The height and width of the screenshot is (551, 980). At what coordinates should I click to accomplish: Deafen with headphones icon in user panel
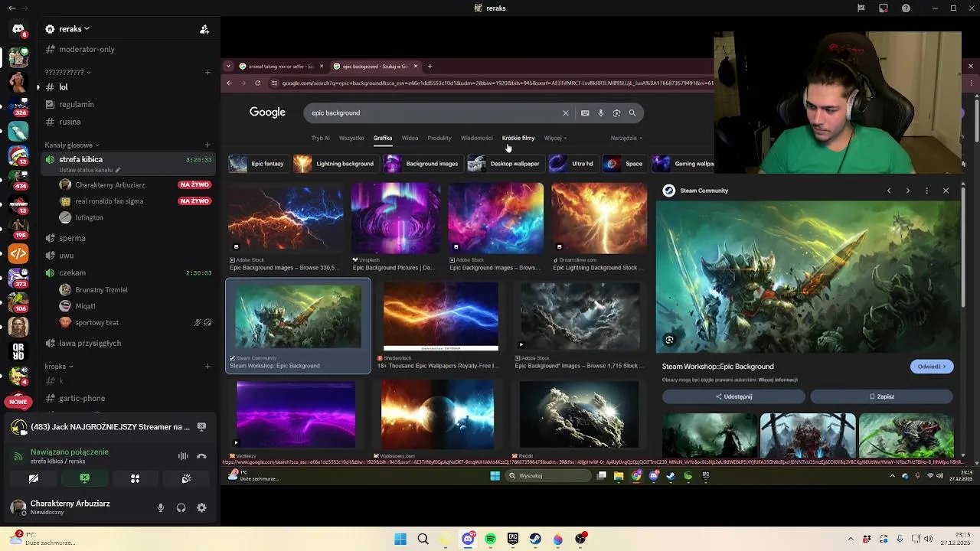(181, 507)
